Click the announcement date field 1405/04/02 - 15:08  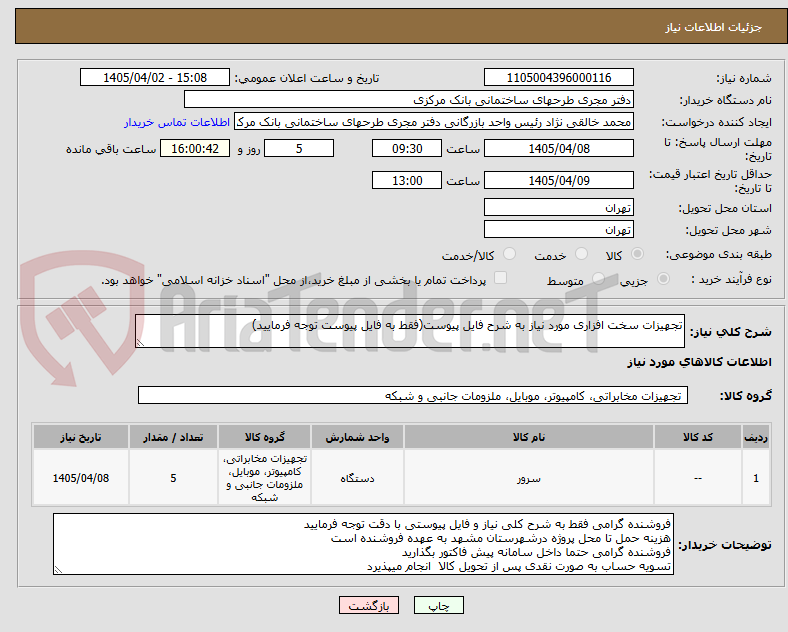click(155, 77)
